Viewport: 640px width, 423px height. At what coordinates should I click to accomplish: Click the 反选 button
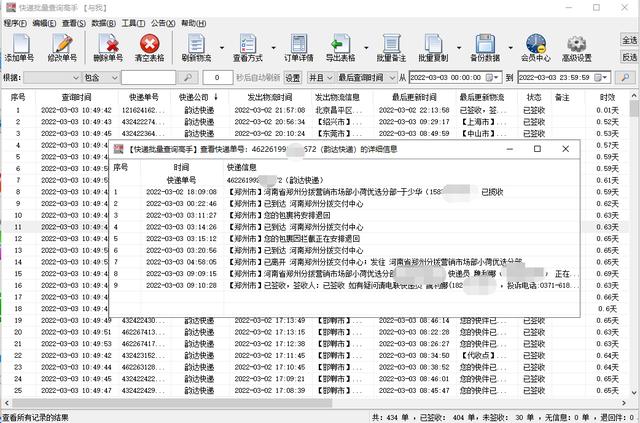[x=629, y=57]
